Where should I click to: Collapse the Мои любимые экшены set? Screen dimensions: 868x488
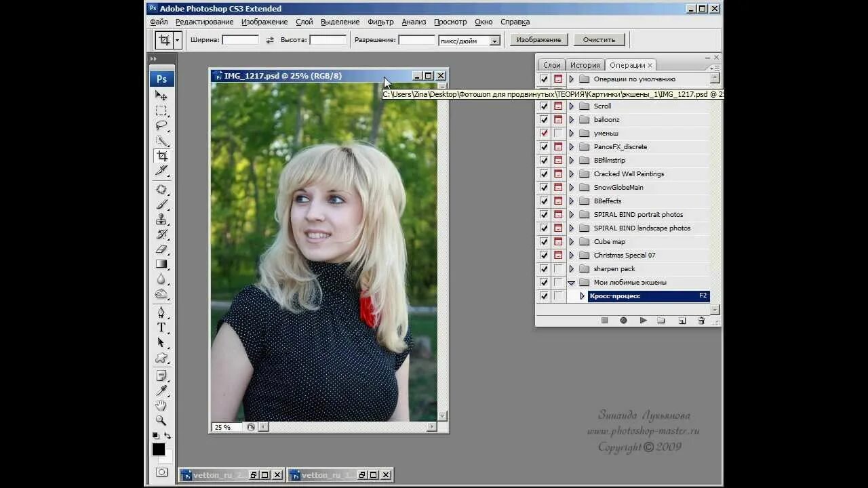[x=571, y=282]
